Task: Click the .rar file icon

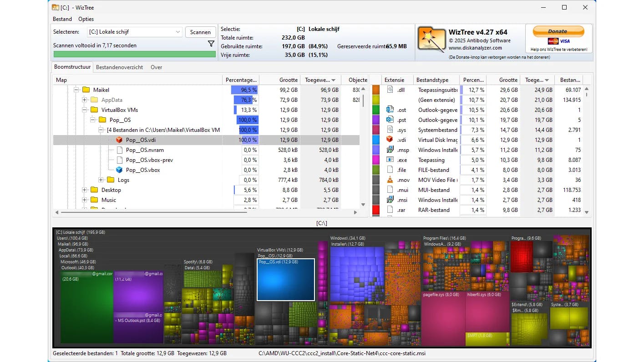Action: tap(390, 210)
